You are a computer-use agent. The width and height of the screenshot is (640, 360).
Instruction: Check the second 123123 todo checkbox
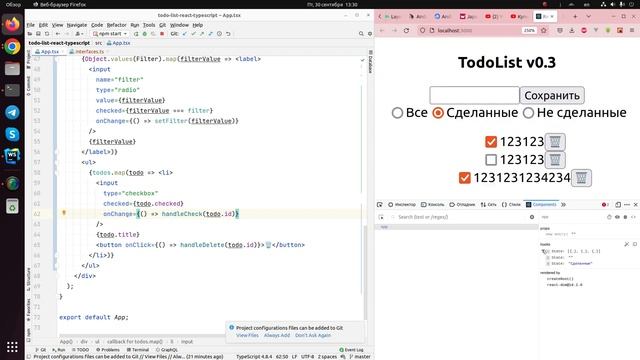click(x=491, y=160)
